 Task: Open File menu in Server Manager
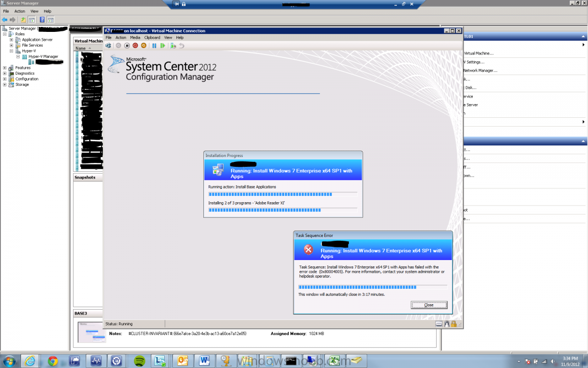pyautogui.click(x=6, y=11)
